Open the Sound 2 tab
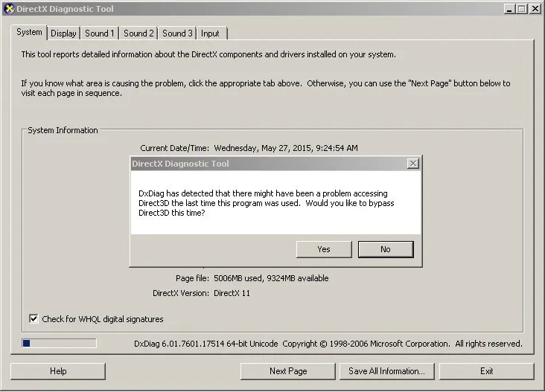 pos(138,33)
